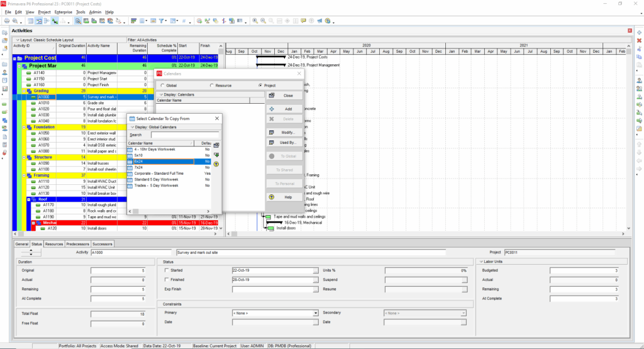
Task: Collapse the Framing WBS group
Action: click(x=24, y=175)
